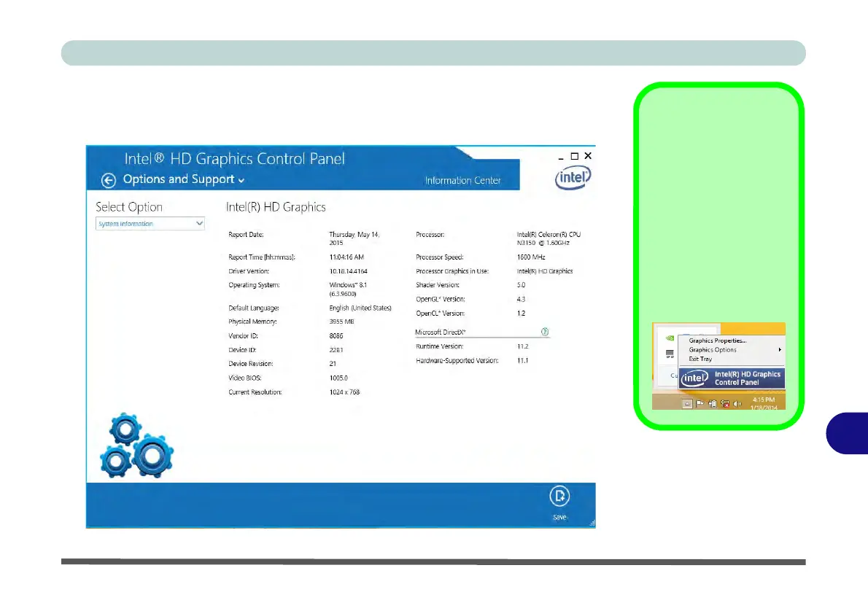Viewport: 868px width, 611px height.
Task: Click the Shader Version value 5.0
Action: pos(521,285)
